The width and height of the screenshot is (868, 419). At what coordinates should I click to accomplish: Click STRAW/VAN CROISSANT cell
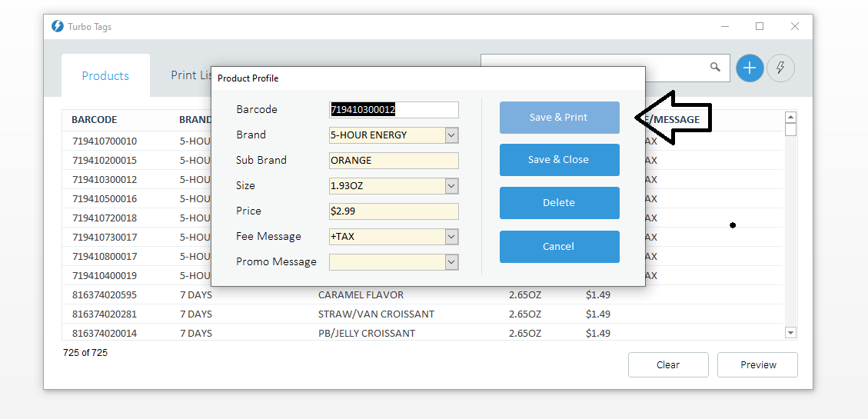(377, 314)
